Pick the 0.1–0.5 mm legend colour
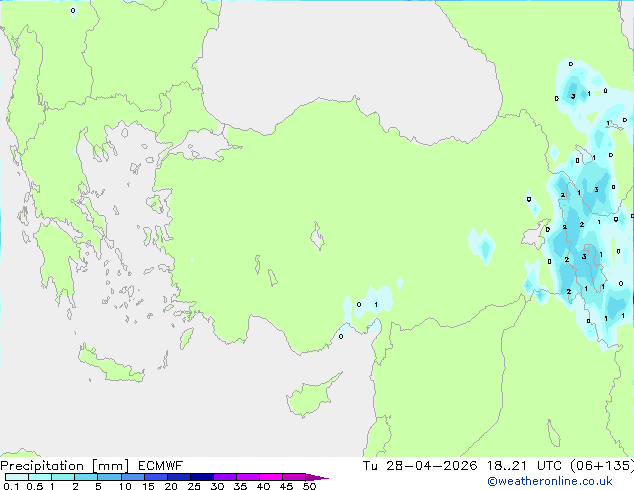Image resolution: width=634 pixels, height=490 pixels. (17, 477)
